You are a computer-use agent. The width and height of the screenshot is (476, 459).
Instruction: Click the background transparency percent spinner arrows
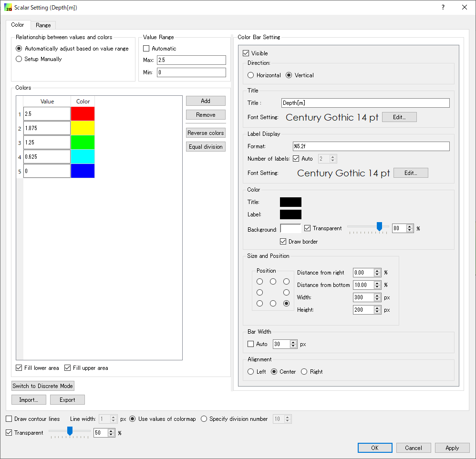point(410,228)
